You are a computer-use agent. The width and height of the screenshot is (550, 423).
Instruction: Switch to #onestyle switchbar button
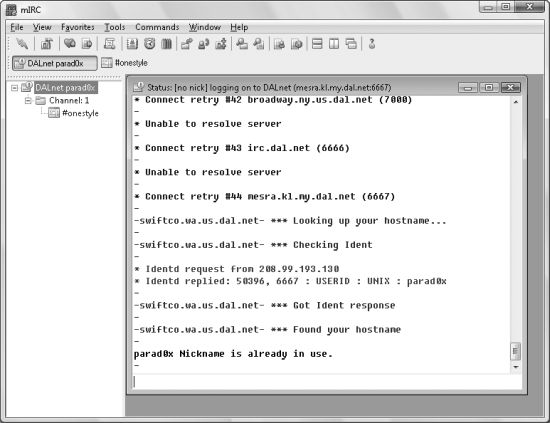[125, 63]
